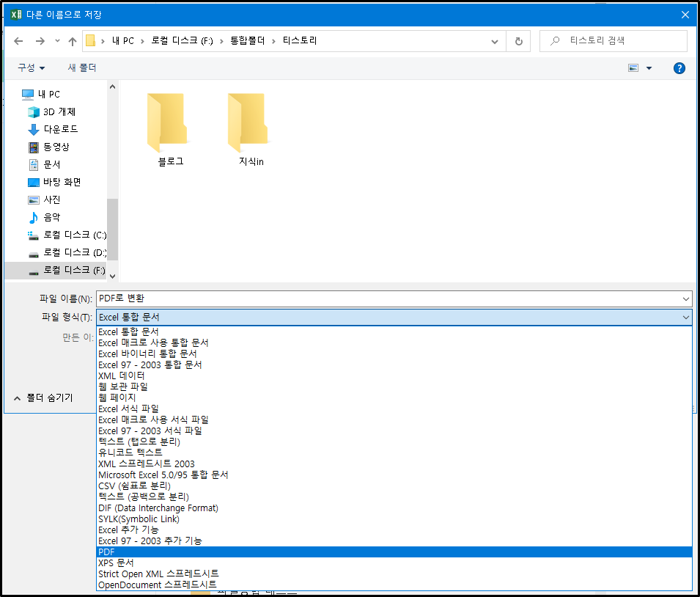Screen dimensions: 700x597
Task: Choose Excel 통합 문서 in the list
Action: (x=394, y=332)
